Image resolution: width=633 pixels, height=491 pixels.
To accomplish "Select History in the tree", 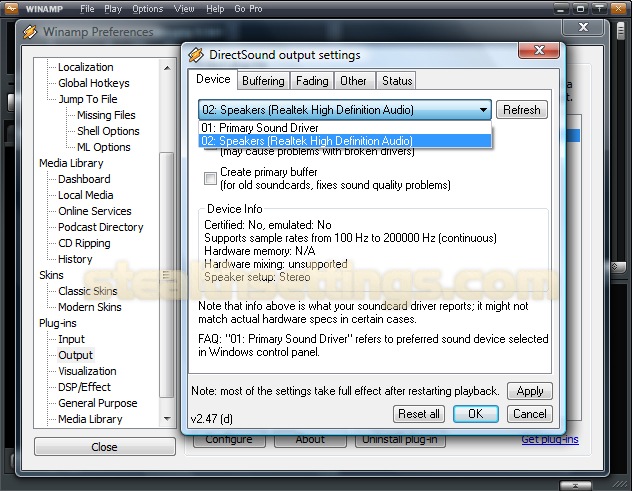I will pyautogui.click(x=75, y=259).
